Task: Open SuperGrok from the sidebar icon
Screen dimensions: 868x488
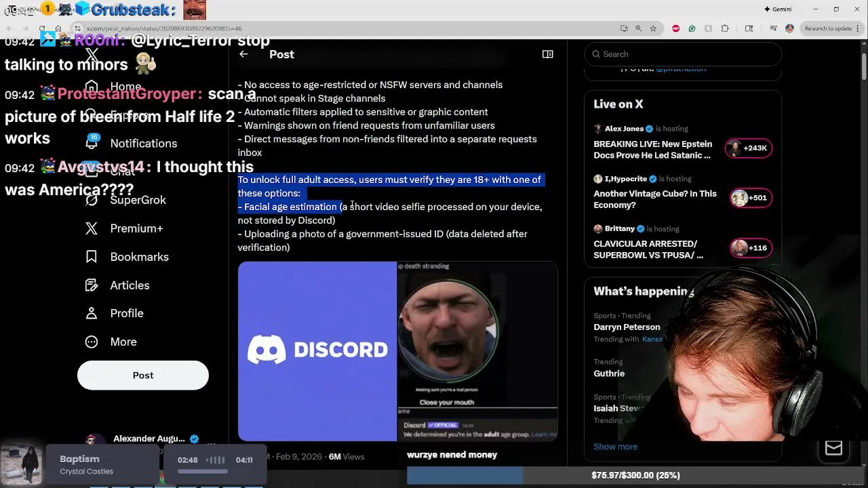Action: pos(92,200)
